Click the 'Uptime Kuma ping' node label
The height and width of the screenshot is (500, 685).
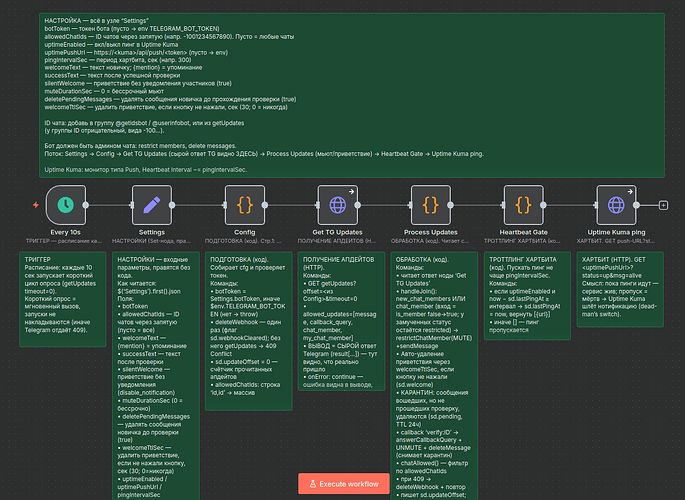[x=616, y=232]
